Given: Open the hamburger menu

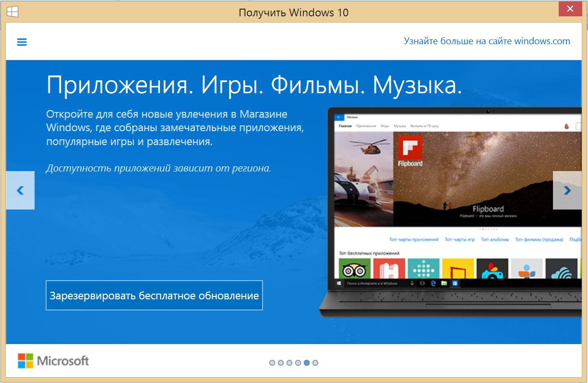Looking at the screenshot, I should 22,42.
